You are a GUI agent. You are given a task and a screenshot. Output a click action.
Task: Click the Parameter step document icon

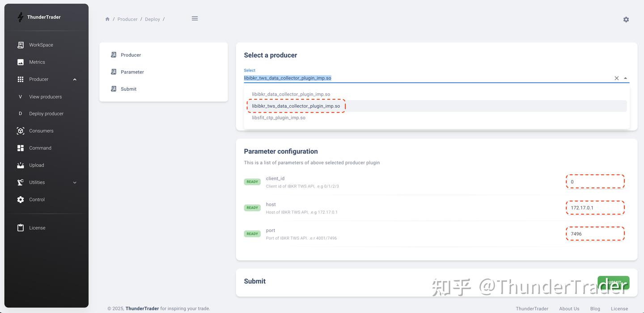114,72
